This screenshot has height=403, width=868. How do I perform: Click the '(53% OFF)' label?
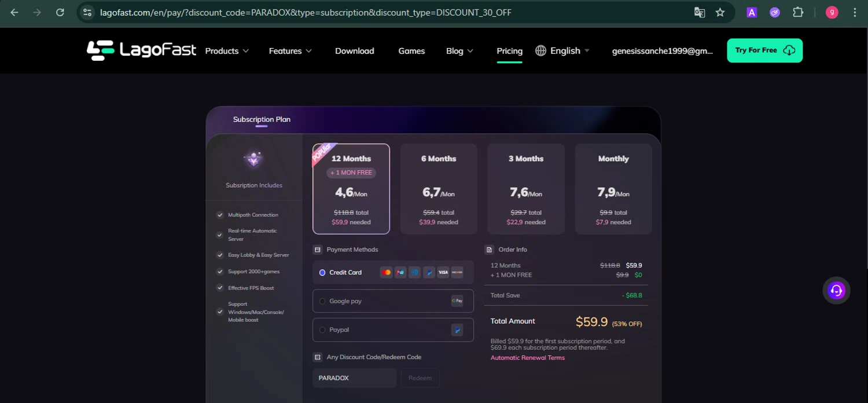point(627,324)
